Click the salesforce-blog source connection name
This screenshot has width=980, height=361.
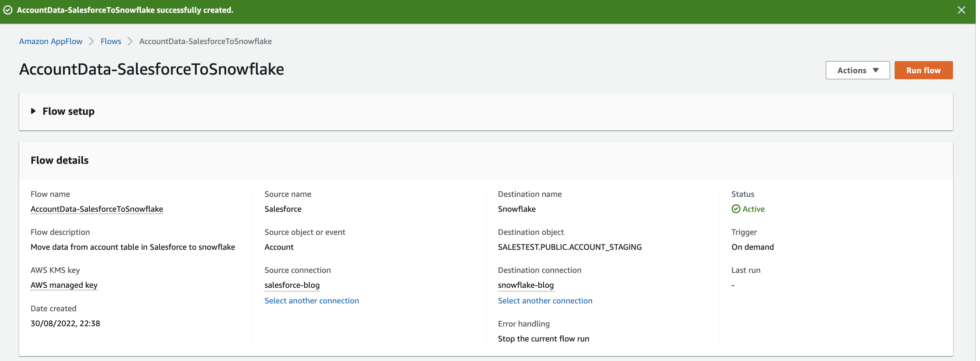click(292, 285)
